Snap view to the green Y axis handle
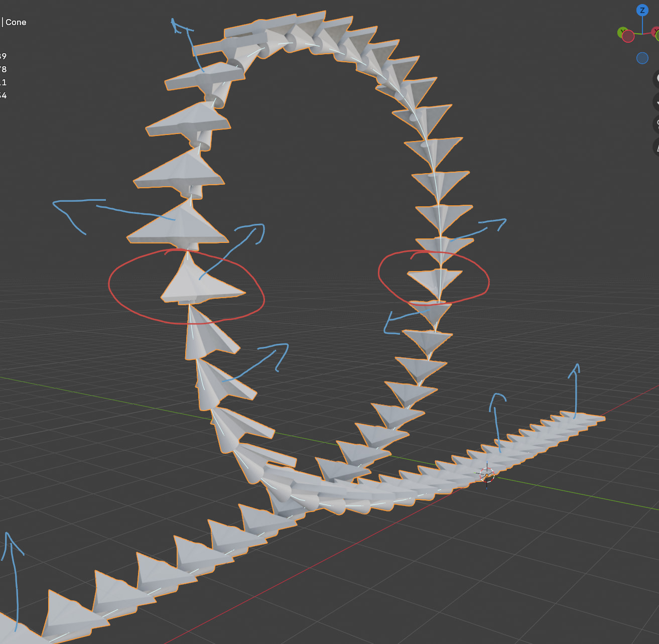Screen dimensions: 659x644 (622, 32)
